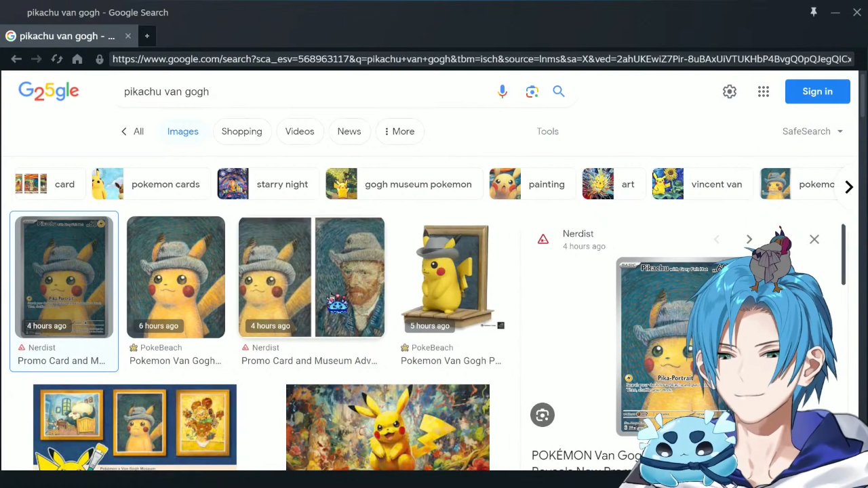Click the Sign in button
The height and width of the screenshot is (488, 868).
click(x=817, y=91)
